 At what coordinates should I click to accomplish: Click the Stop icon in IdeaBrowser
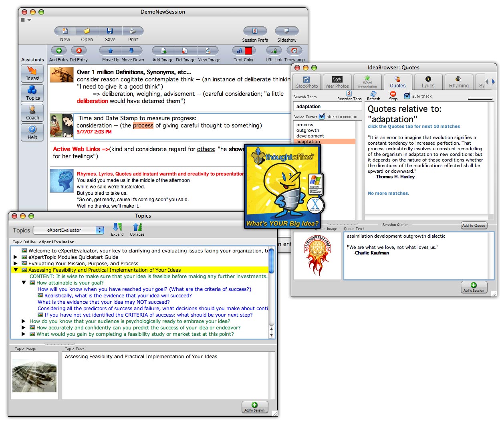point(393,94)
